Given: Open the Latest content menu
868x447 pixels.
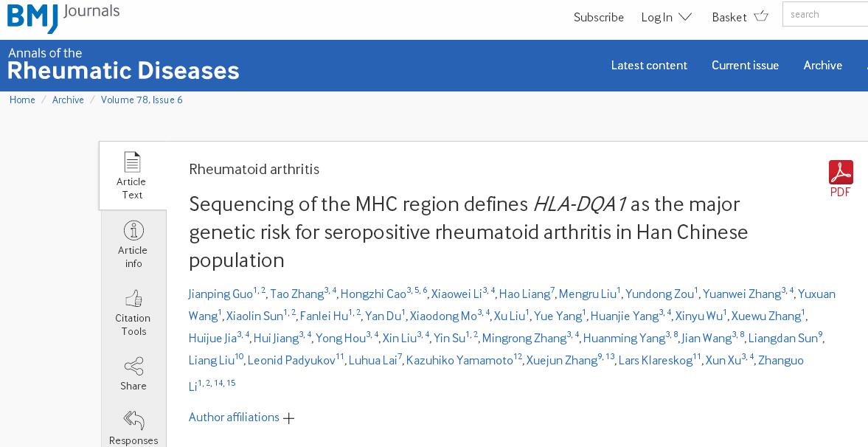Looking at the screenshot, I should point(649,66).
